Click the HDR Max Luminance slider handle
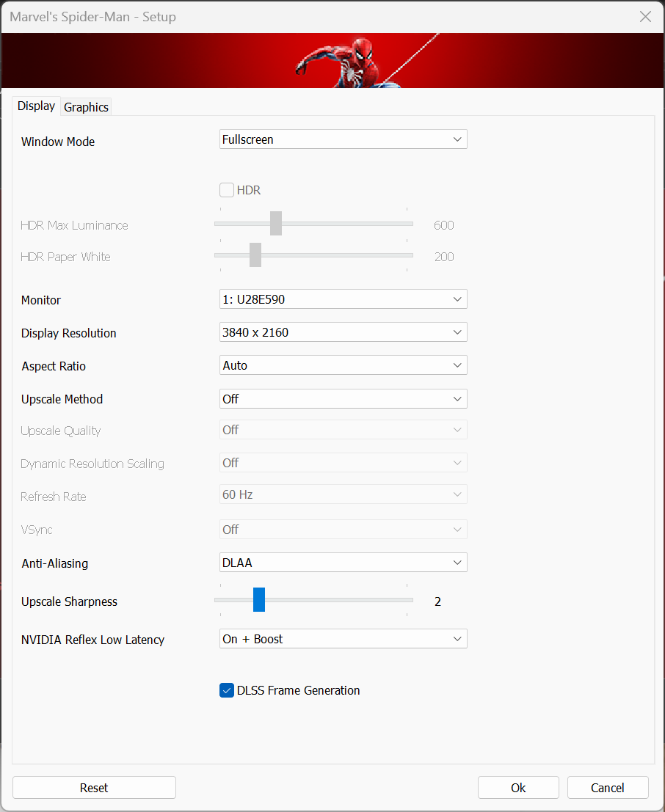 click(x=276, y=223)
